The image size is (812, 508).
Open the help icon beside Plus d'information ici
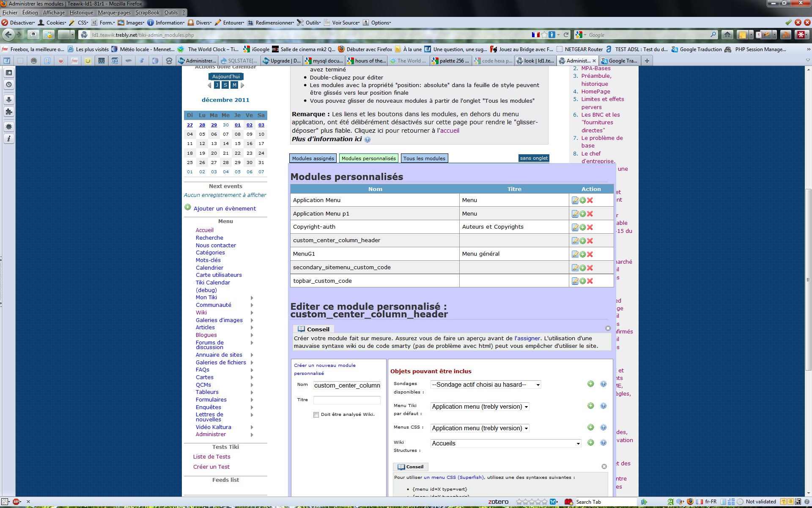tap(368, 139)
